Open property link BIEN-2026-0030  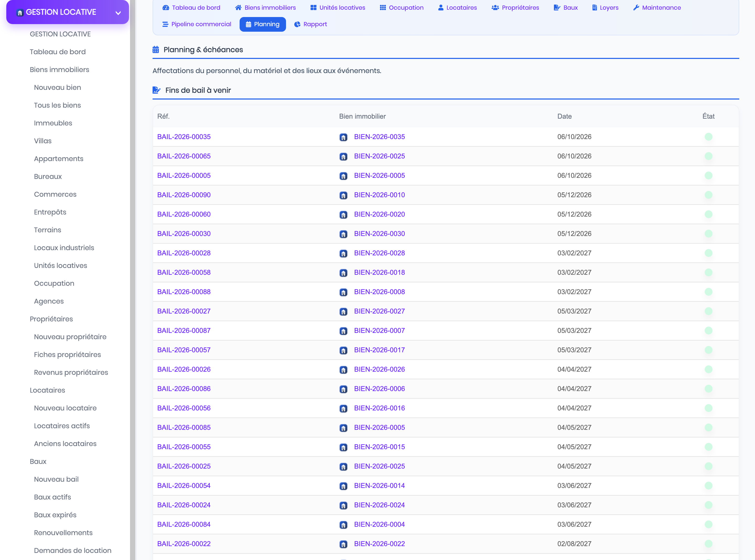pos(380,234)
